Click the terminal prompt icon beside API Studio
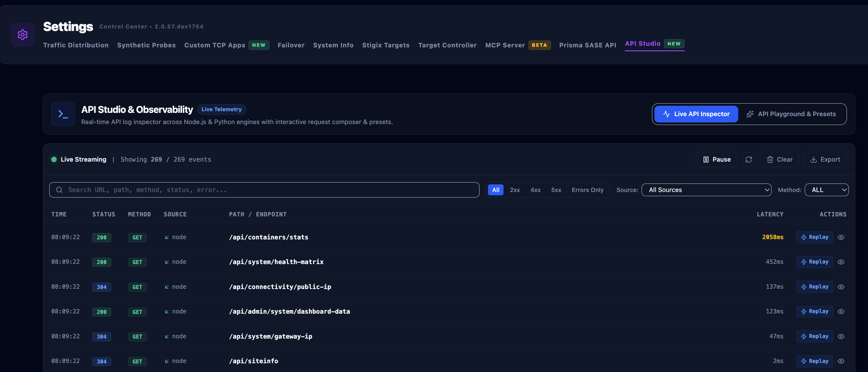Screen dimensions: 868x372 [x=63, y=114]
